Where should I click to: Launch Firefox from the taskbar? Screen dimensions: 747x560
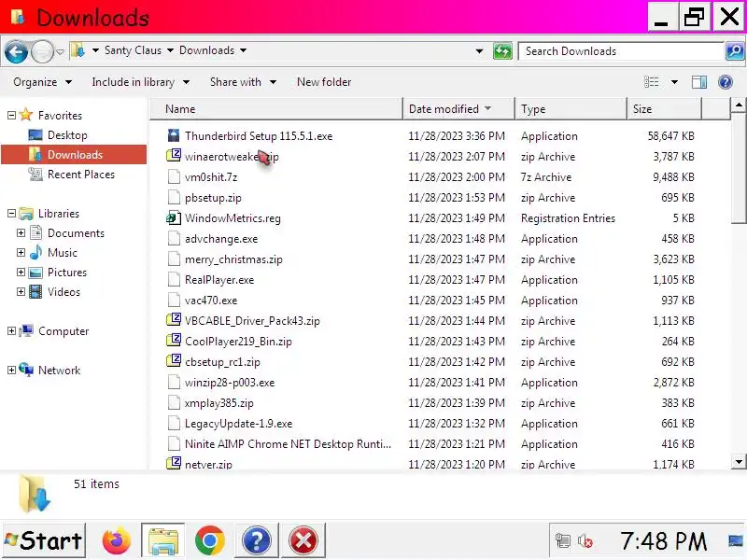click(x=116, y=540)
